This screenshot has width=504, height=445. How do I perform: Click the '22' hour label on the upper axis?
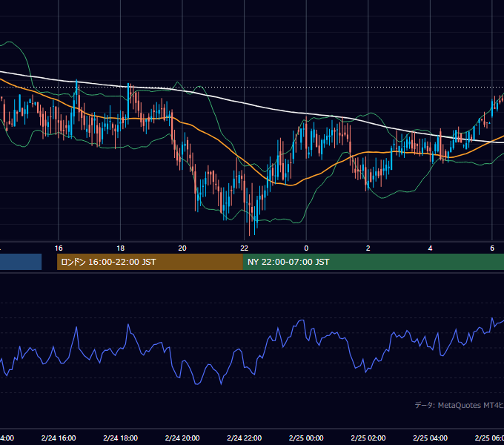(245, 248)
